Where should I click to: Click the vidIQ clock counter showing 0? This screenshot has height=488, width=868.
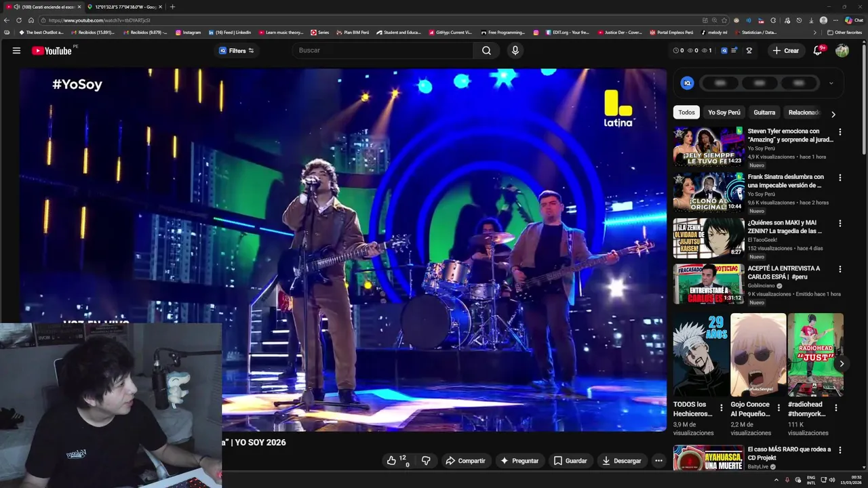click(678, 50)
